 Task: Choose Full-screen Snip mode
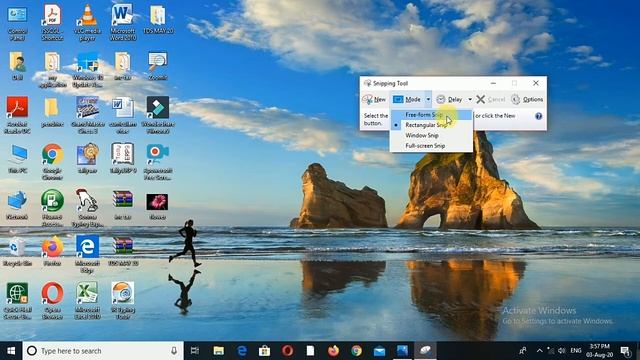pos(431,146)
